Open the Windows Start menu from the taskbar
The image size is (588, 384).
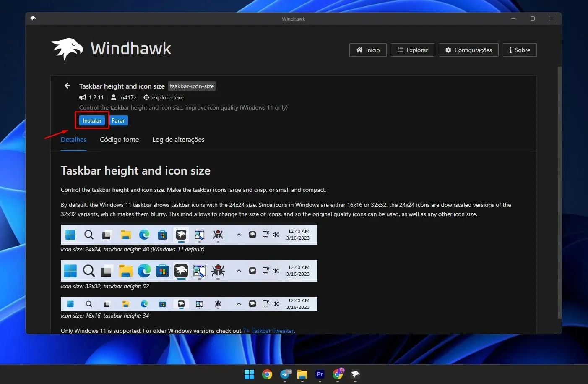(249, 374)
